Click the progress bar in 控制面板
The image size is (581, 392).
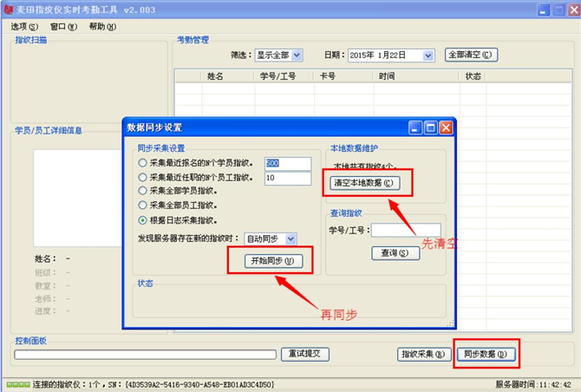coord(145,355)
